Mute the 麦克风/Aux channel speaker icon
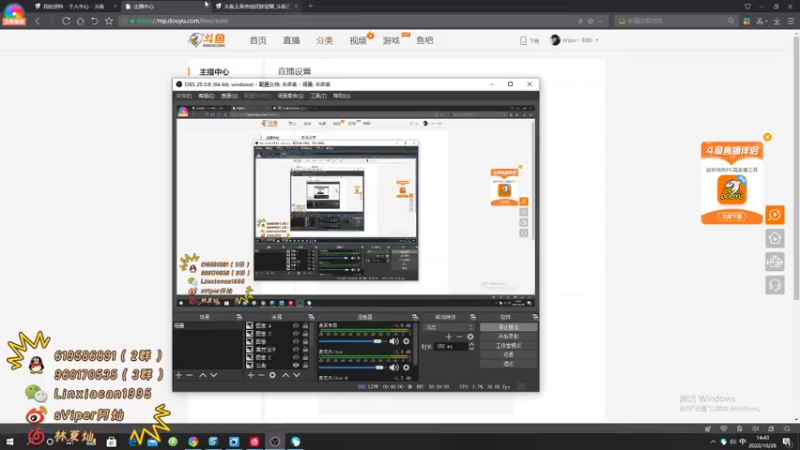Screen dimensions: 800x450 394,367
